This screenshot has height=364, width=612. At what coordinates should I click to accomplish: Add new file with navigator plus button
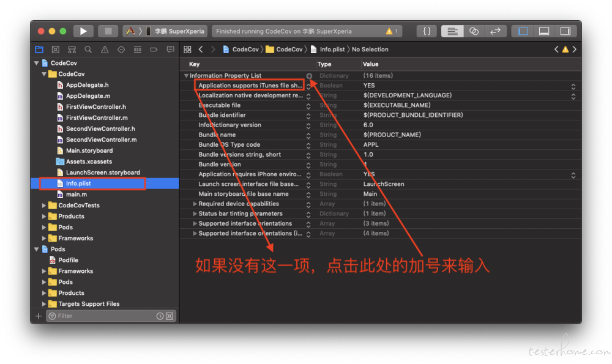click(38, 316)
